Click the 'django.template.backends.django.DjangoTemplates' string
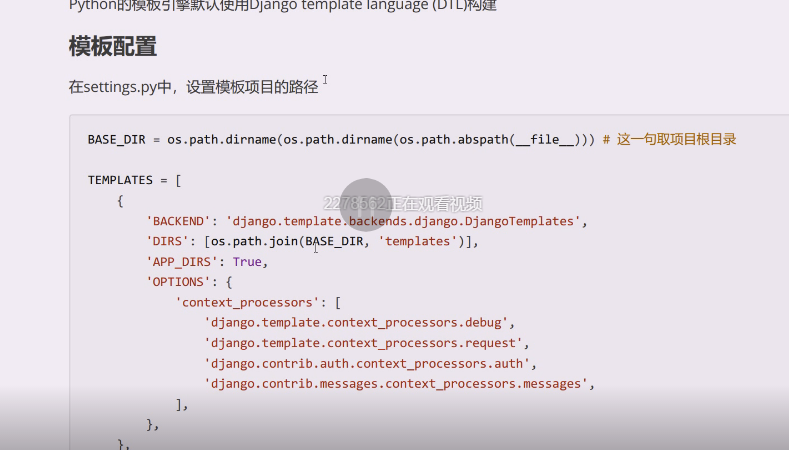The image size is (789, 450). (x=403, y=221)
